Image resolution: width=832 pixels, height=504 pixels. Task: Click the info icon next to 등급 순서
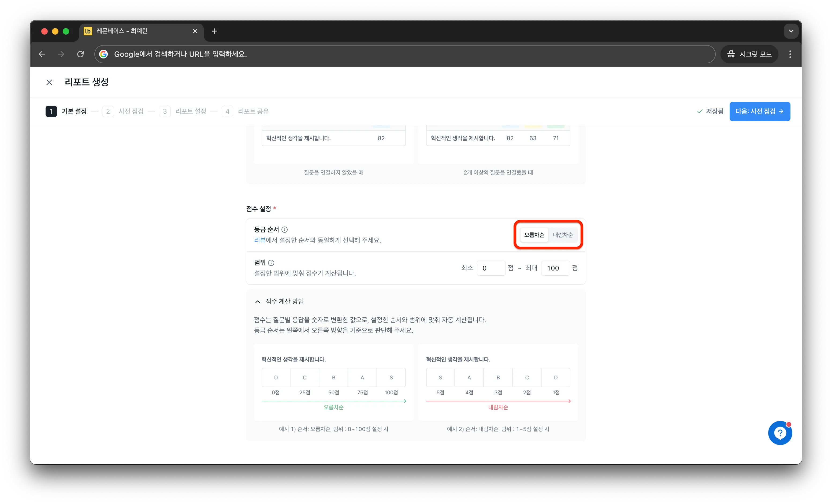pyautogui.click(x=285, y=230)
